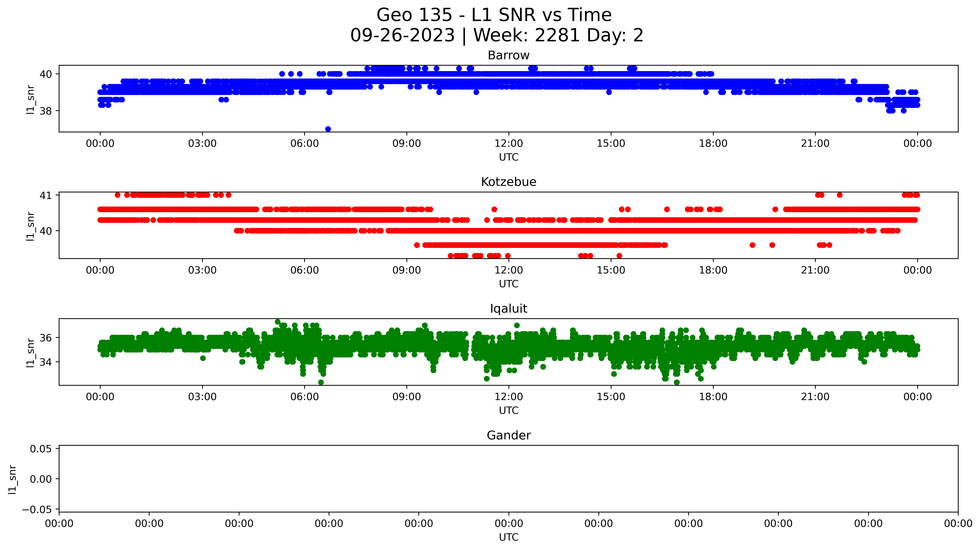
Task: Click the '15:00' x-tick under Barrow
Action: (611, 143)
